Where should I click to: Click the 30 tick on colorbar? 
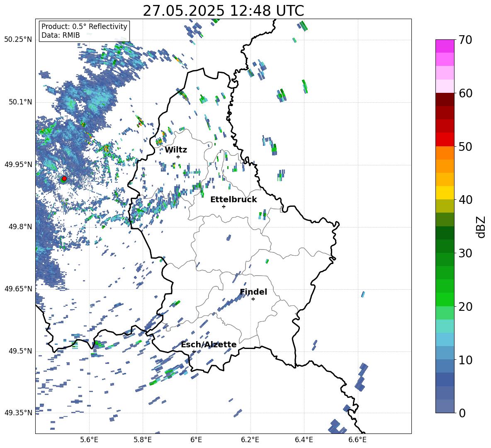click(465, 253)
